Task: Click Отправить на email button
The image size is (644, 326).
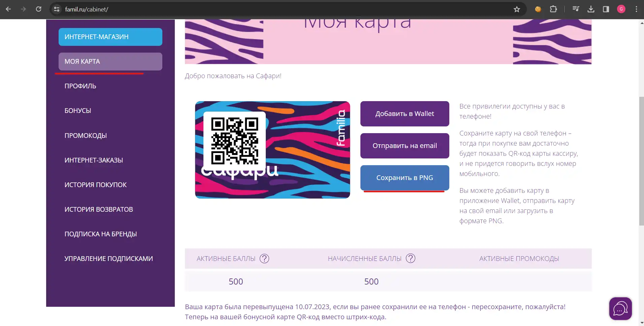Action: coord(405,146)
